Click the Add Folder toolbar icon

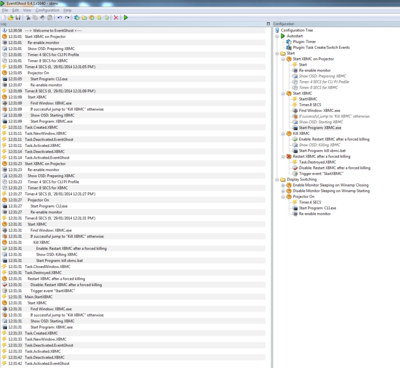coord(84,18)
